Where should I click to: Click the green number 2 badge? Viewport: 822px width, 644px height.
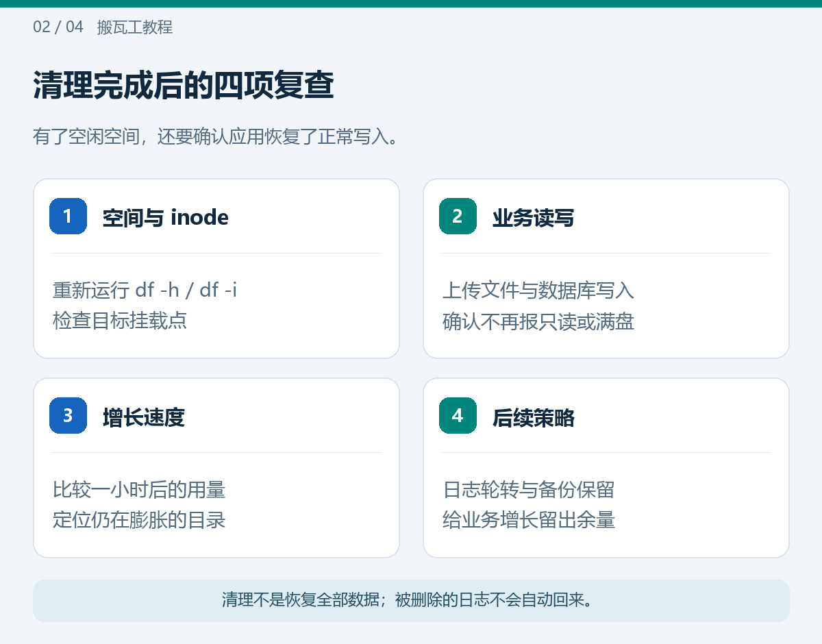pos(458,216)
